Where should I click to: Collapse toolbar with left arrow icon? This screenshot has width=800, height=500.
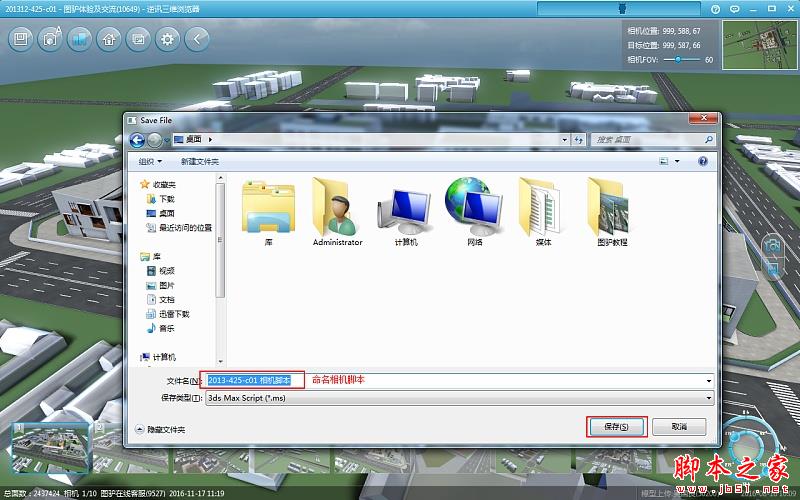point(198,39)
